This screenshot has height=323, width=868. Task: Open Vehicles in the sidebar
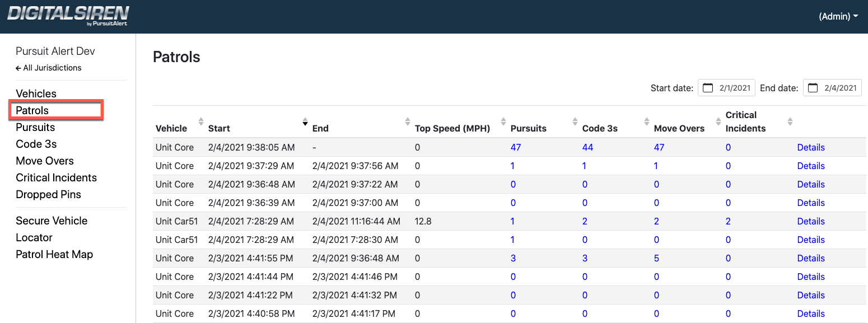pyautogui.click(x=36, y=93)
